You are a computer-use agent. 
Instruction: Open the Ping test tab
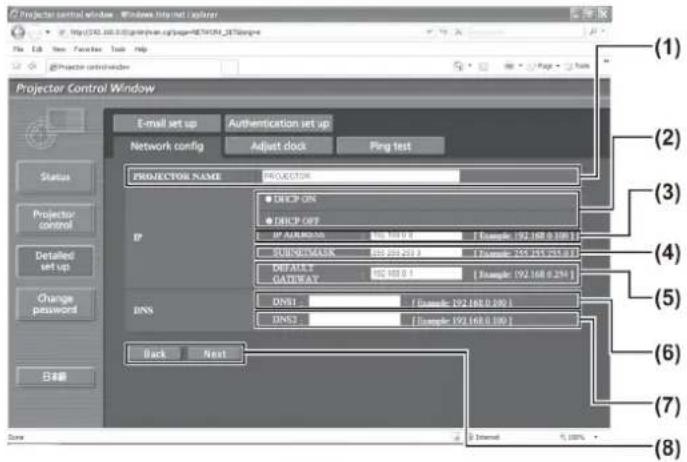tap(390, 146)
